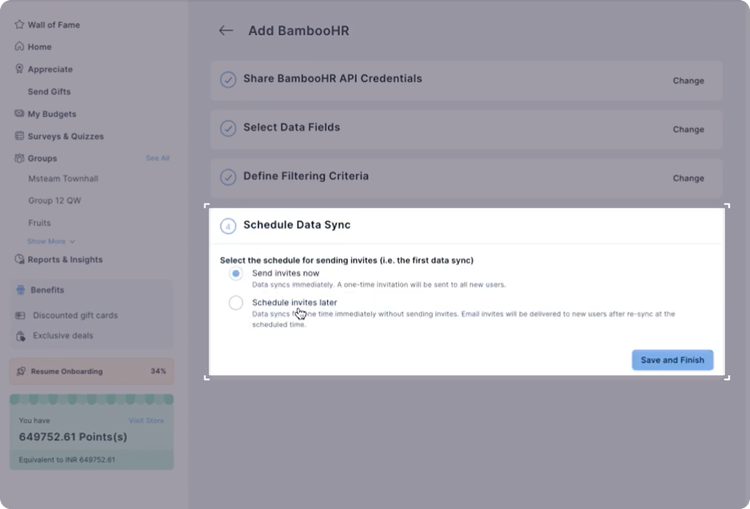Click the checkmark icon for Define Filtering Criteria

(x=228, y=177)
